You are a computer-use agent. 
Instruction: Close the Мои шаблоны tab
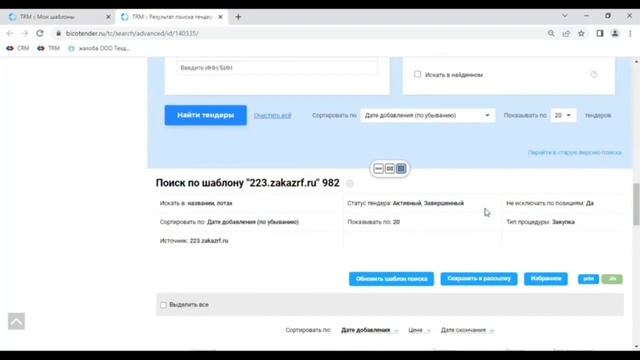(109, 17)
